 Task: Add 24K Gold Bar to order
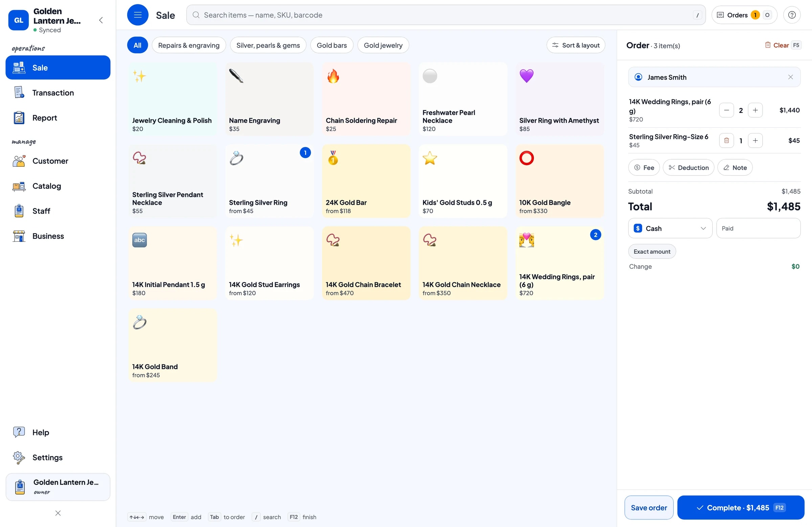(366, 181)
